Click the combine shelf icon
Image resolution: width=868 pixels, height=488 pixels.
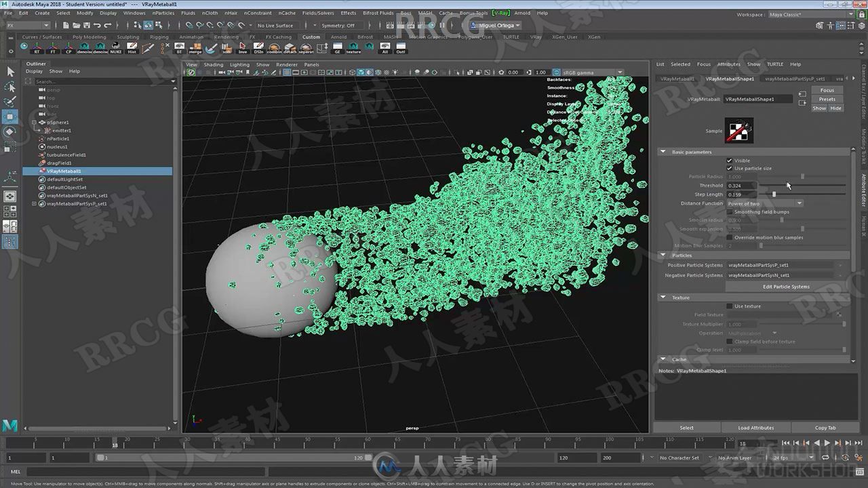coord(274,48)
